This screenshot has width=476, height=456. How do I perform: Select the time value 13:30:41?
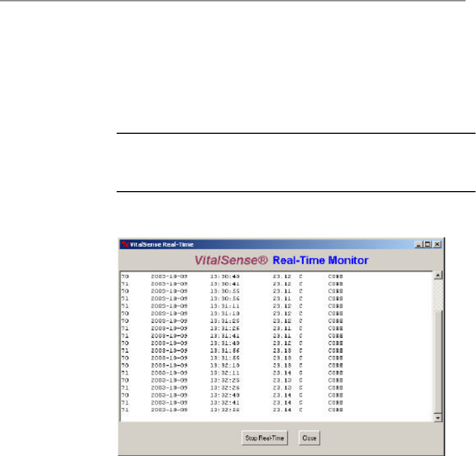(x=225, y=284)
